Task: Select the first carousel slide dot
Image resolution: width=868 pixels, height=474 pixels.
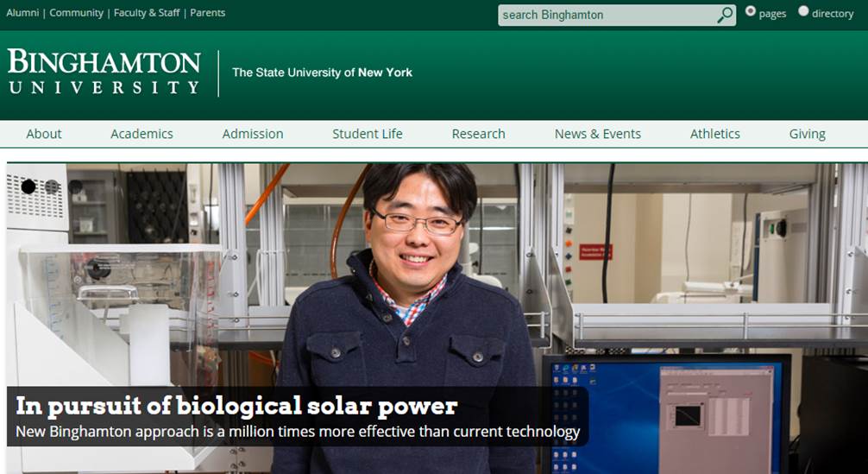Action: tap(28, 186)
